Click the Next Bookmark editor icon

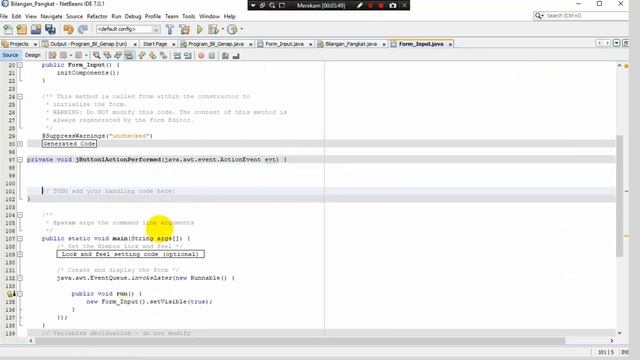[x=152, y=56]
